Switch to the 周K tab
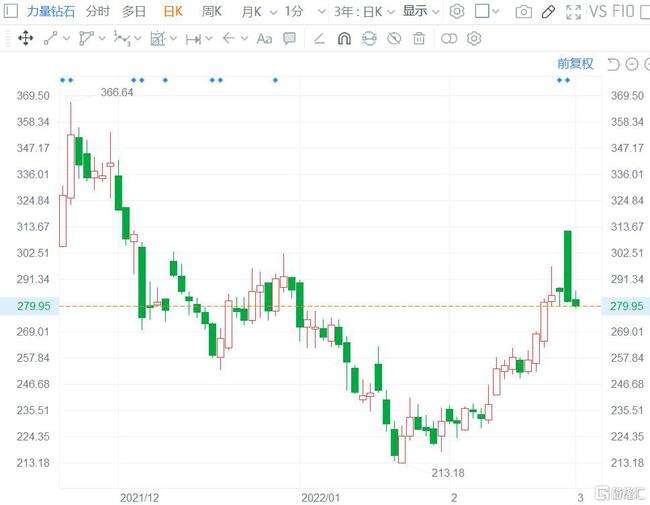This screenshot has height=505, width=650. [212, 12]
